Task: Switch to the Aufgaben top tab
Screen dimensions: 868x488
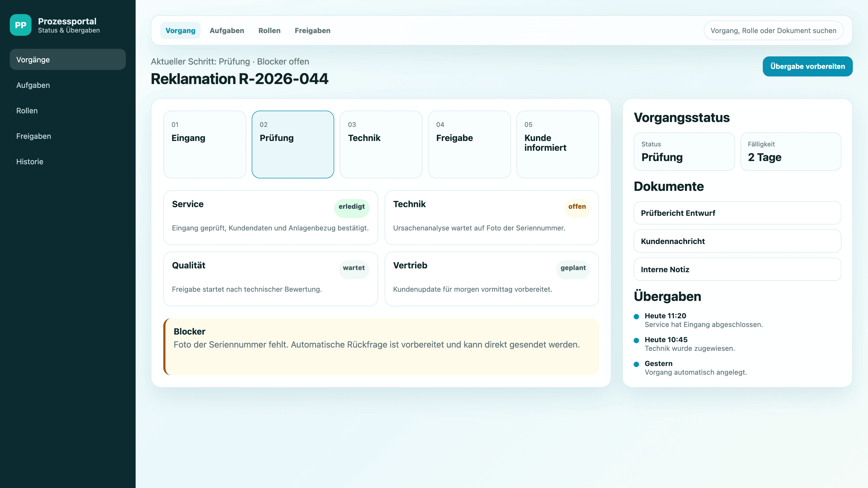Action: [227, 31]
